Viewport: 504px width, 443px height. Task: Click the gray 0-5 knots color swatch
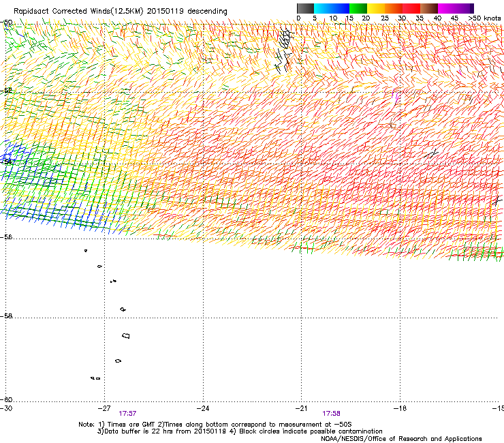click(x=305, y=8)
